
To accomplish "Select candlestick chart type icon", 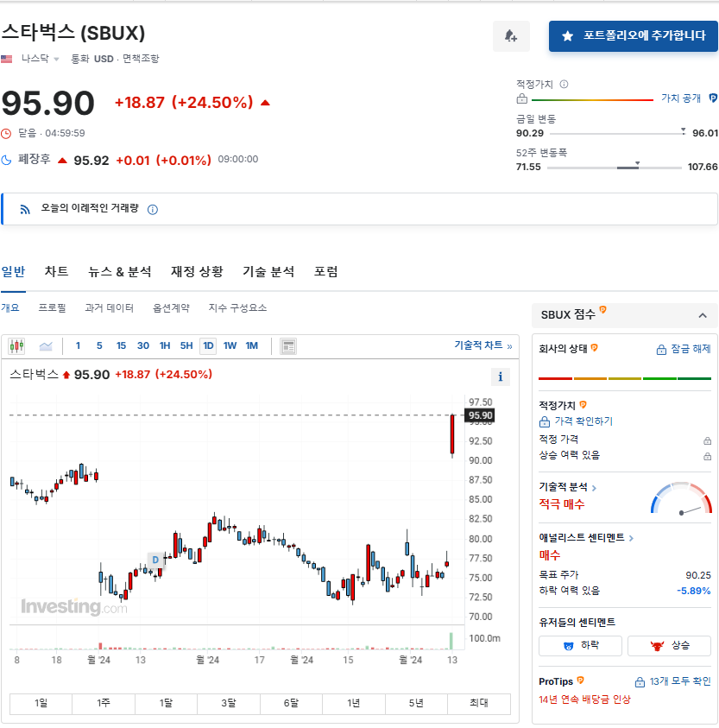I will 16,346.
